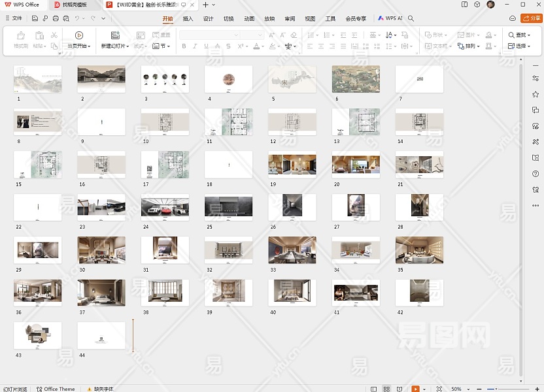544x392 pixels.
Task: Click the fit-to-window icon in status bar
Action: (440, 389)
